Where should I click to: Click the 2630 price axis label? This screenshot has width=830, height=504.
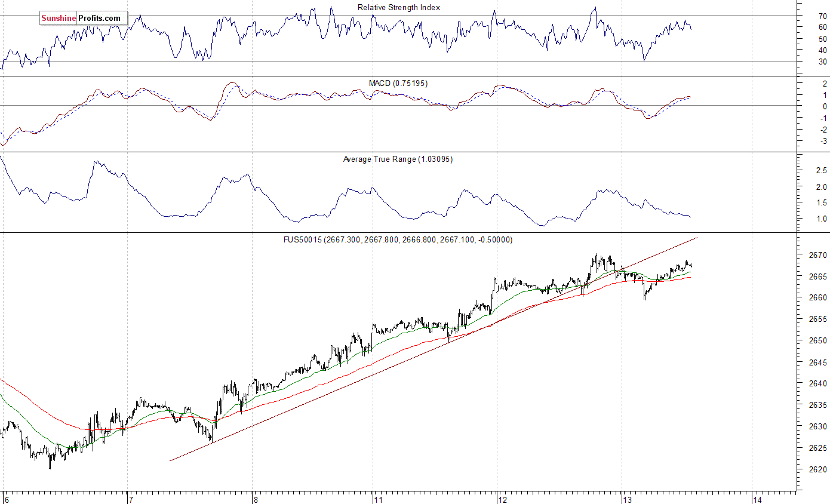(x=818, y=426)
